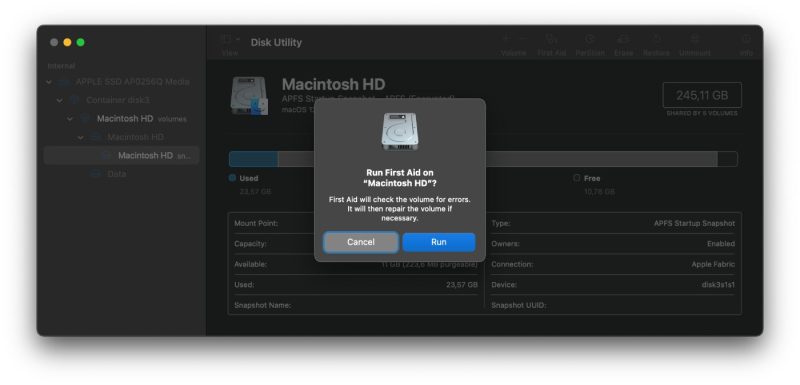Show disk details with the Info icon
This screenshot has height=385, width=800.
click(x=746, y=39)
